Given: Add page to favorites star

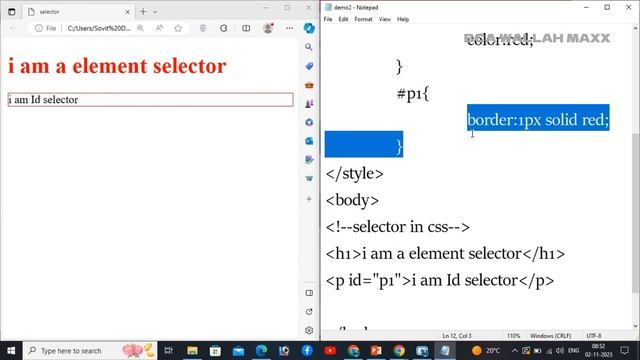Looking at the screenshot, I should [x=178, y=28].
